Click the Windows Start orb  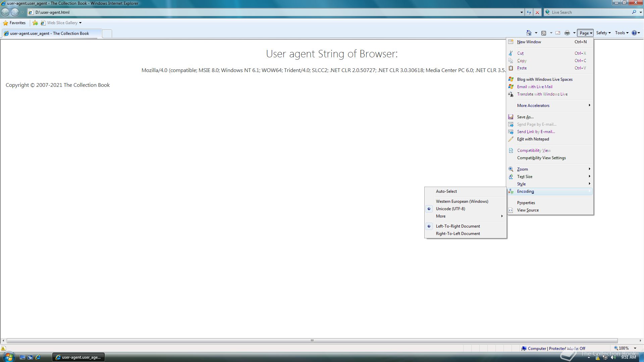[8, 357]
